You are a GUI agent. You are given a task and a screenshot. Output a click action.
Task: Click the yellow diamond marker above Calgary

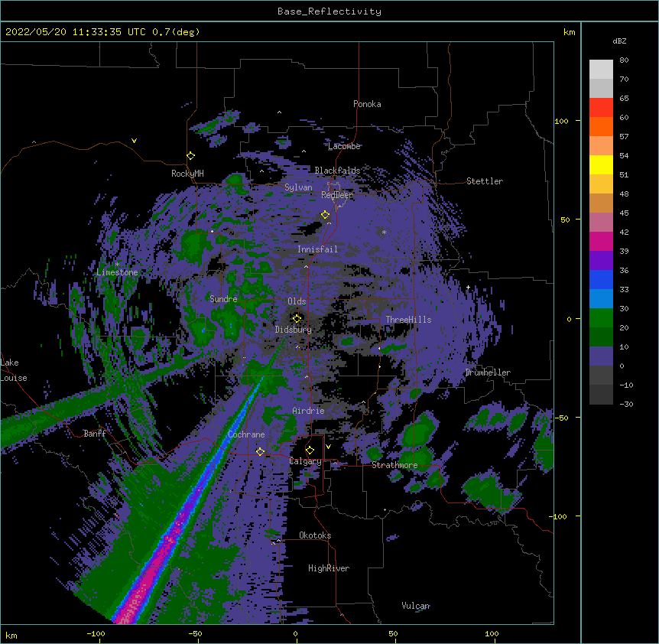coord(310,450)
